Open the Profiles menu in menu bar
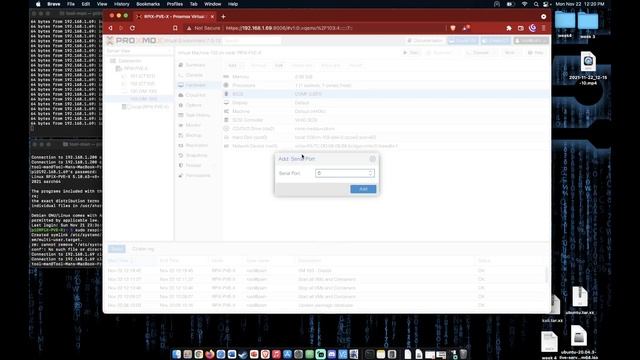The height and width of the screenshot is (360, 640). [x=175, y=4]
